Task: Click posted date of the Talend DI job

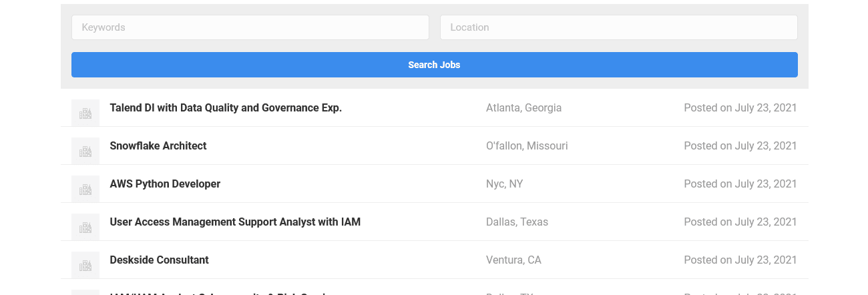Action: (740, 107)
